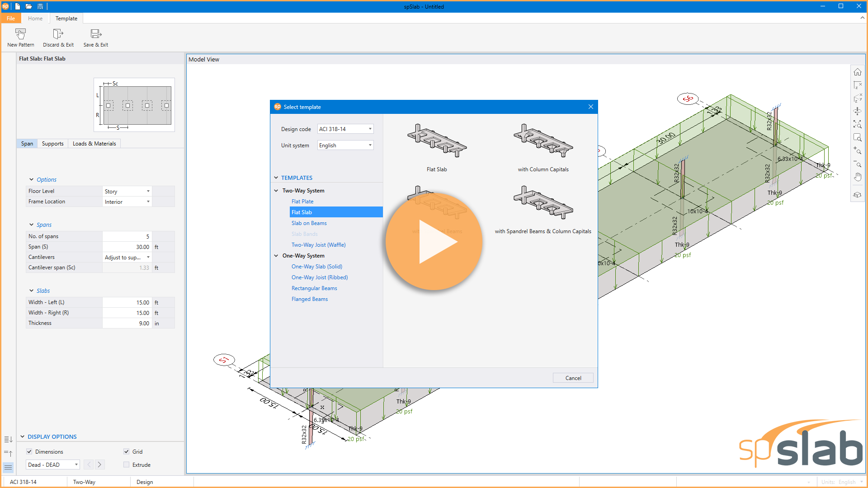The height and width of the screenshot is (488, 868).
Task: Select the Slab on Beams template
Action: (309, 223)
